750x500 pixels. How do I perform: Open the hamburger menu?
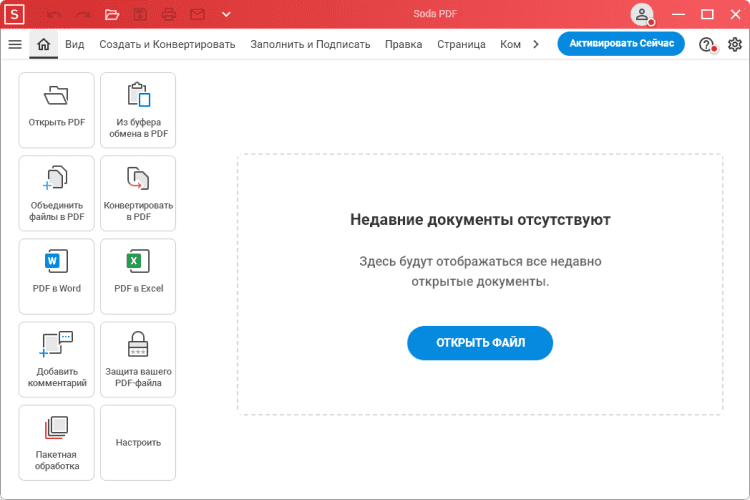point(15,44)
